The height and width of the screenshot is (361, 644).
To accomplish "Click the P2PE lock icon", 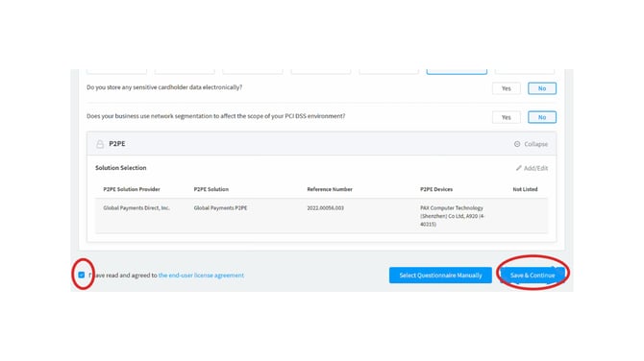I will [100, 144].
